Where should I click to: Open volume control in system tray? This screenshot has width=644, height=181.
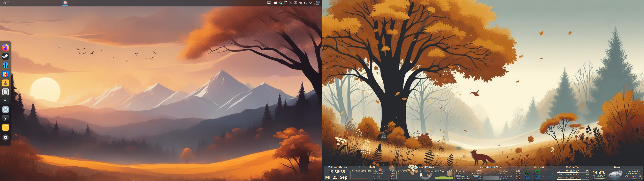[x=301, y=3]
